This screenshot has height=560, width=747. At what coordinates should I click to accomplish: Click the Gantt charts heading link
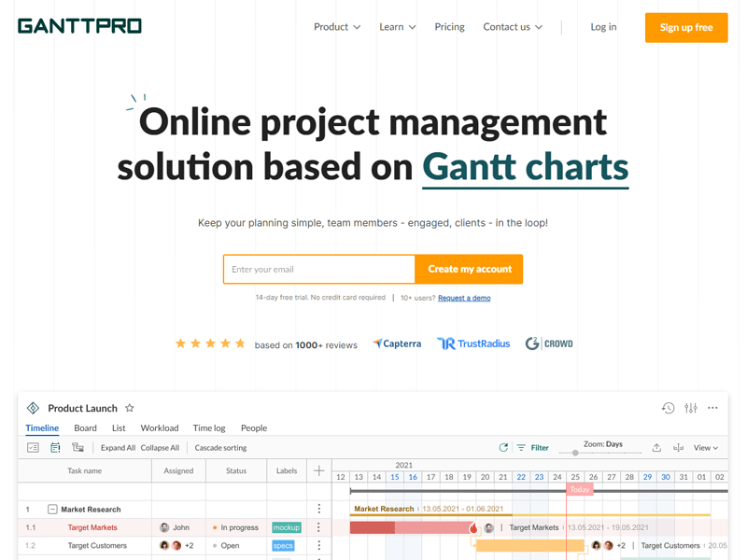(x=526, y=167)
